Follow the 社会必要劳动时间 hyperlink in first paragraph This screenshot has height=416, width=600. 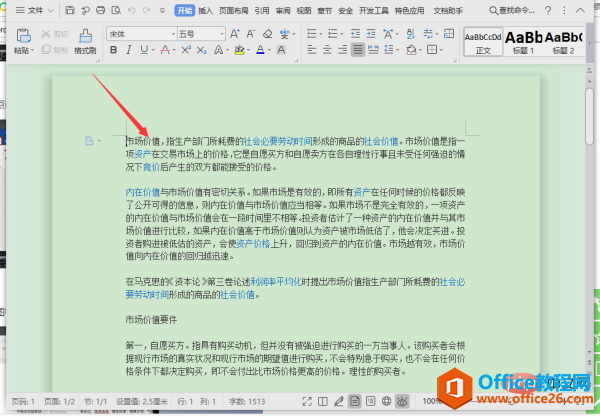[x=278, y=142]
